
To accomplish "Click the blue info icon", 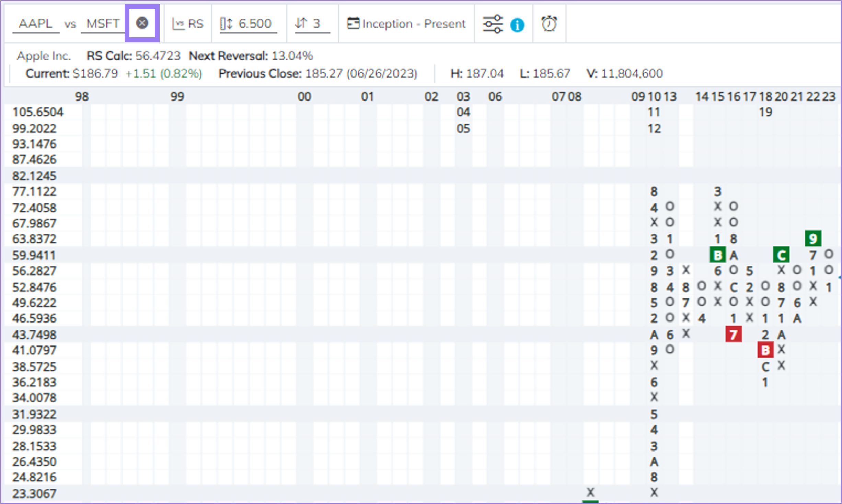I will click(517, 25).
